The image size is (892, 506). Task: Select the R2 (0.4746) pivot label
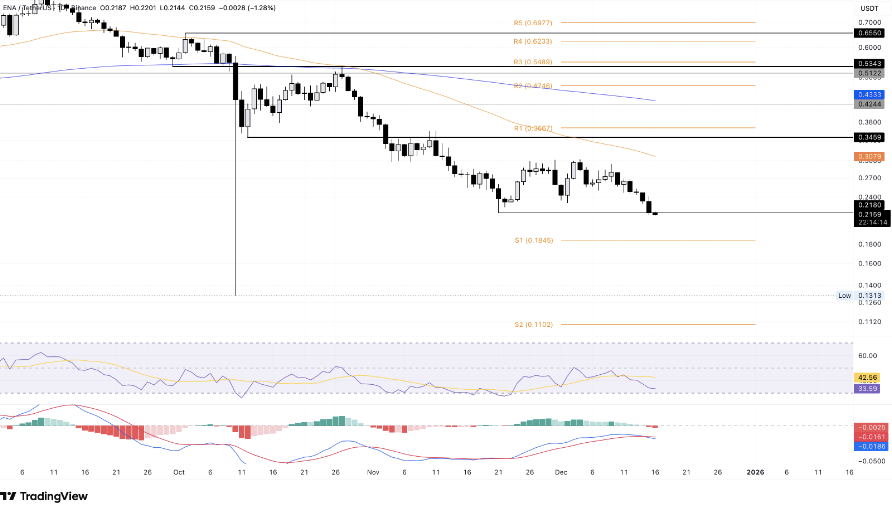coord(532,86)
